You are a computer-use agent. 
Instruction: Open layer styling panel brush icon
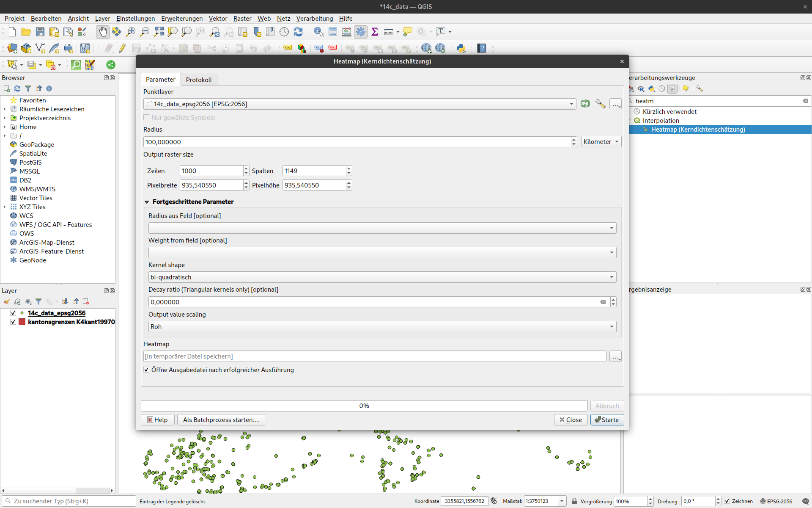tap(7, 301)
